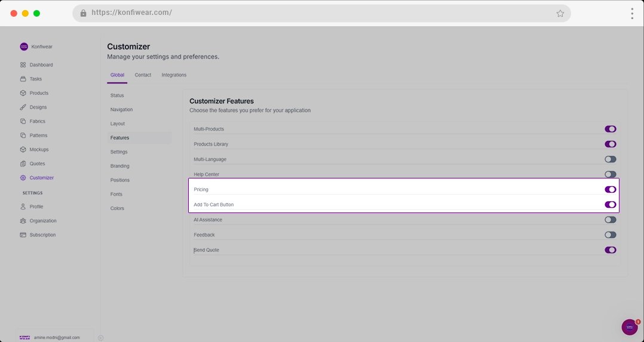This screenshot has height=342, width=644.
Task: Click the 'Manage your settings and preferences.' text
Action: [163, 57]
